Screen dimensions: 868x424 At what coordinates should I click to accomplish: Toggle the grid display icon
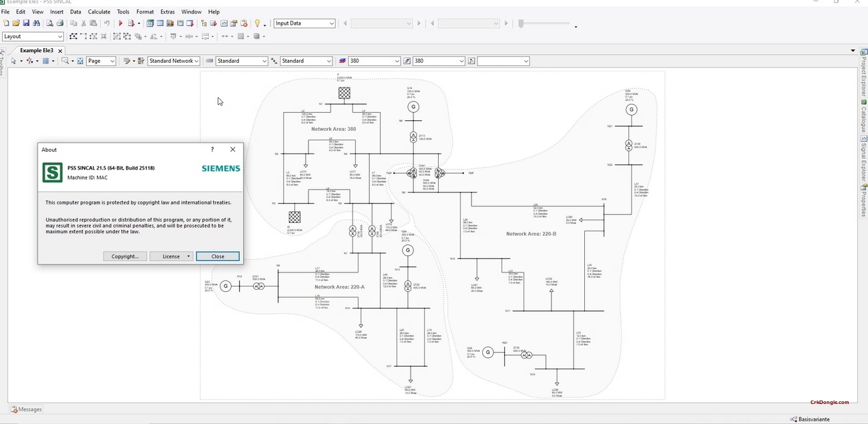(45, 61)
